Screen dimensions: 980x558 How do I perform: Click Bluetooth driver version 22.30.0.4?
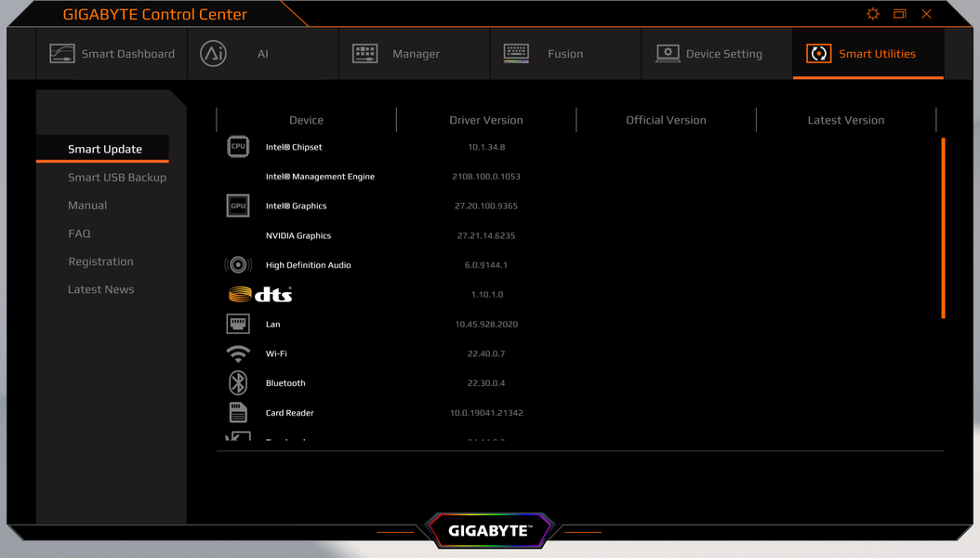(486, 383)
